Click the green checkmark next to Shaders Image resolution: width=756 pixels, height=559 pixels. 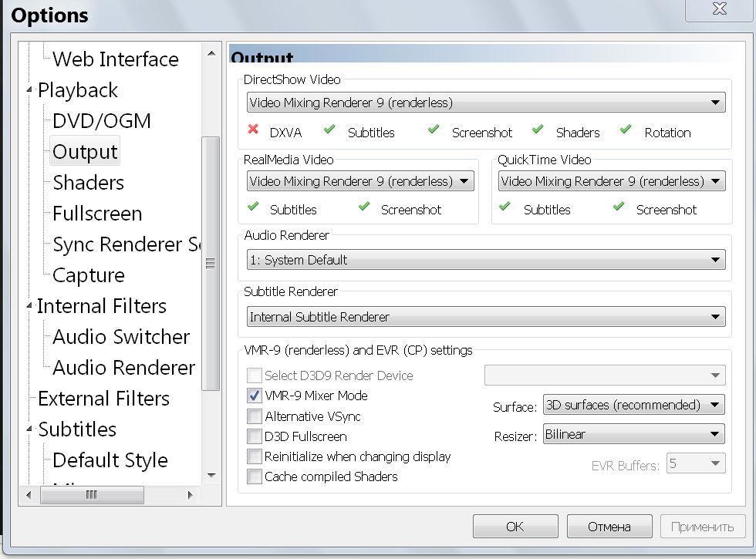pyautogui.click(x=538, y=130)
